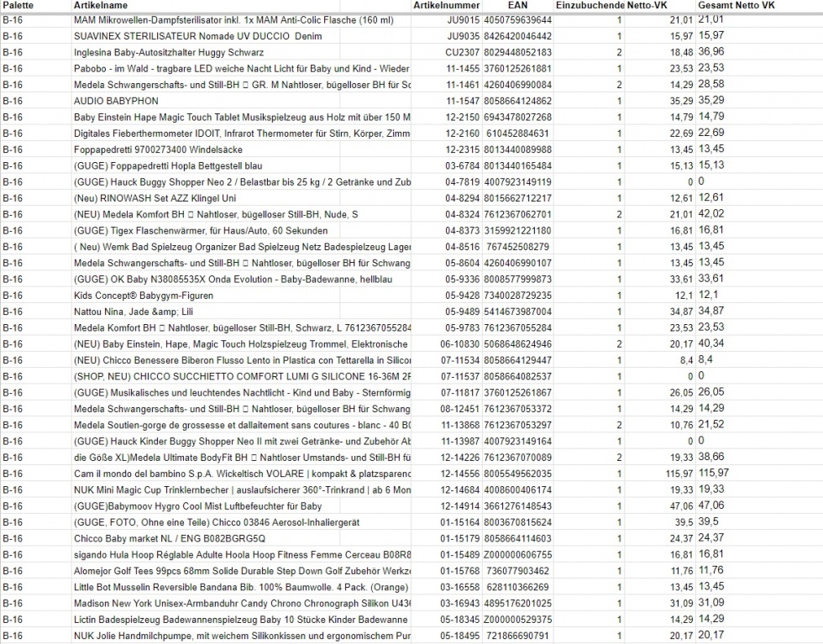Click the Kids Concept Babygym-Figuren cell
The height and width of the screenshot is (644, 823).
144,296
